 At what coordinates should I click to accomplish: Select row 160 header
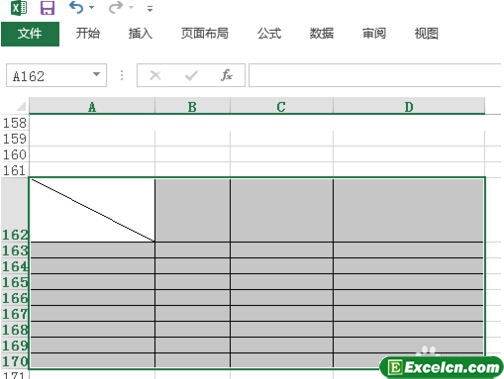pos(15,154)
